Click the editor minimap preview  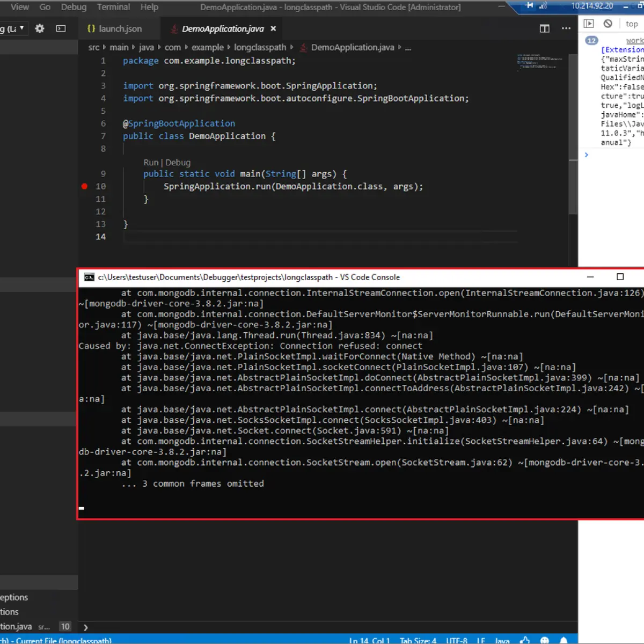539,61
